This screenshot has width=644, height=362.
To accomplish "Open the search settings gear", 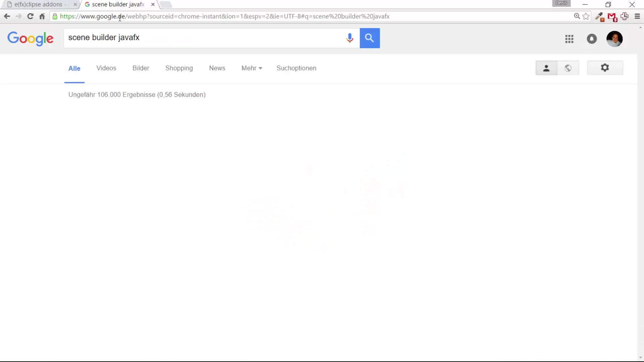I will [x=605, y=68].
